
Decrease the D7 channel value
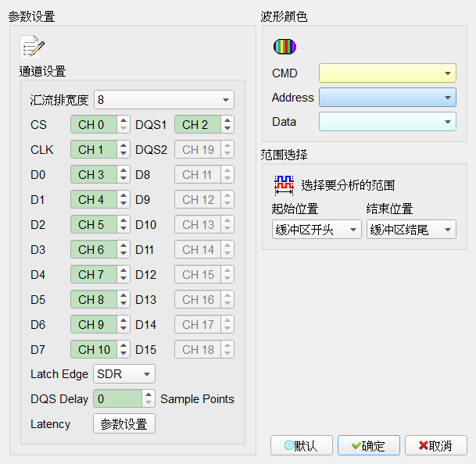[x=123, y=354]
